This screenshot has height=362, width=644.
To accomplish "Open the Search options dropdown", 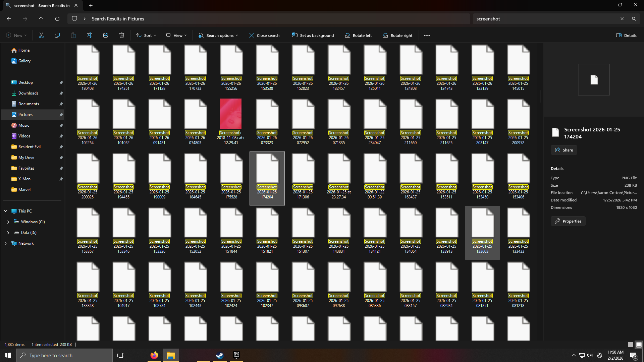I will 218,35.
